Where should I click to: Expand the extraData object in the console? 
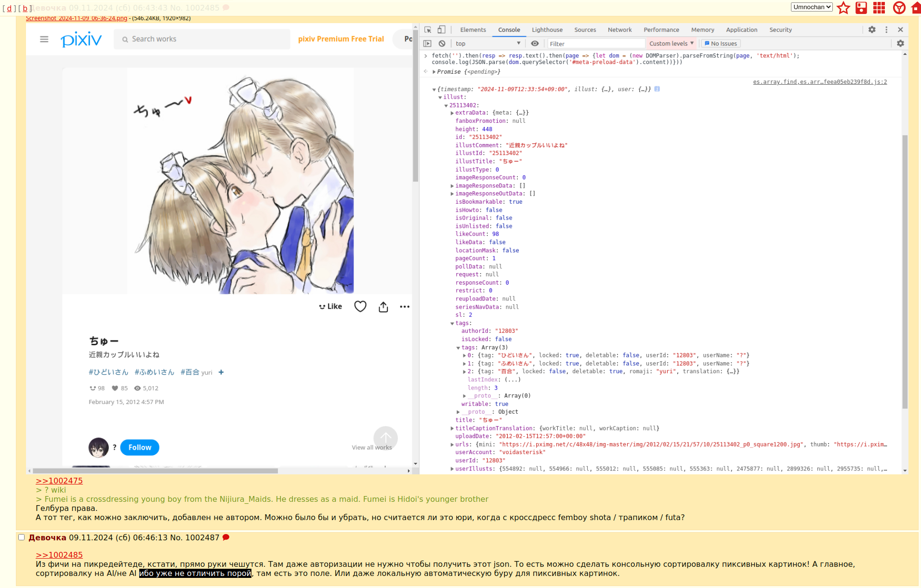click(452, 113)
